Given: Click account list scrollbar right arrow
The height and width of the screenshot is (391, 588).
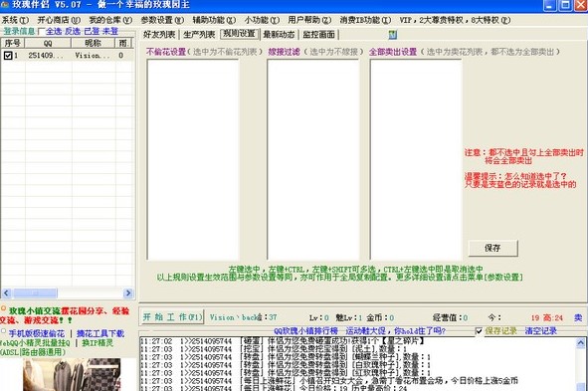Looking at the screenshot, I should pyautogui.click(x=128, y=293).
